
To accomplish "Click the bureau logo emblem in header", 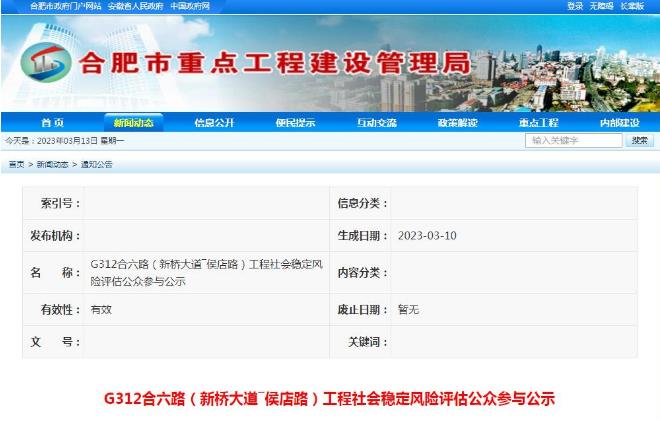I will click(46, 62).
